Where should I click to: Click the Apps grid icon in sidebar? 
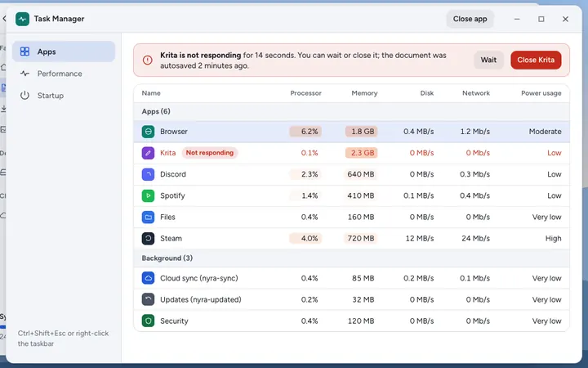point(24,52)
